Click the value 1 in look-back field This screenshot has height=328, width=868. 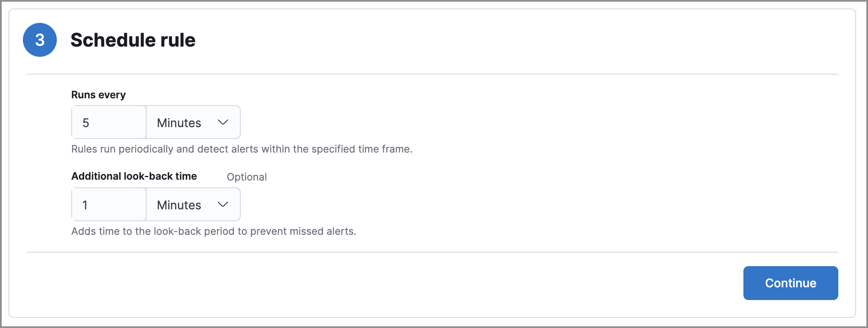coord(85,205)
